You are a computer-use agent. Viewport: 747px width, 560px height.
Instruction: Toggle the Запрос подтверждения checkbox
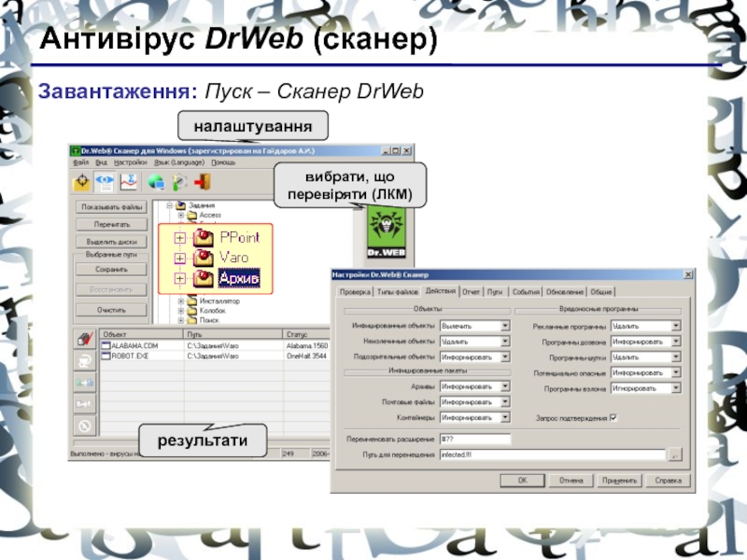coord(613,417)
